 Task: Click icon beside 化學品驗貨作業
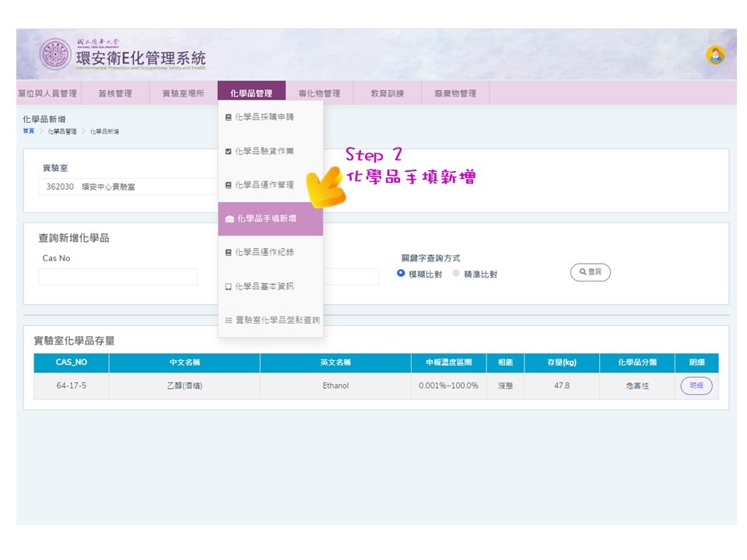(228, 152)
